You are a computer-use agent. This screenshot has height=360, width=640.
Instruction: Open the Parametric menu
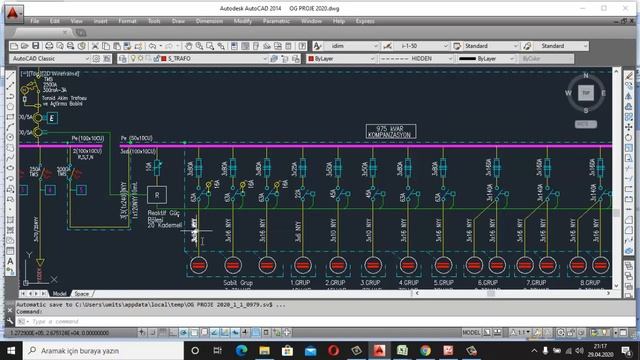click(x=276, y=21)
